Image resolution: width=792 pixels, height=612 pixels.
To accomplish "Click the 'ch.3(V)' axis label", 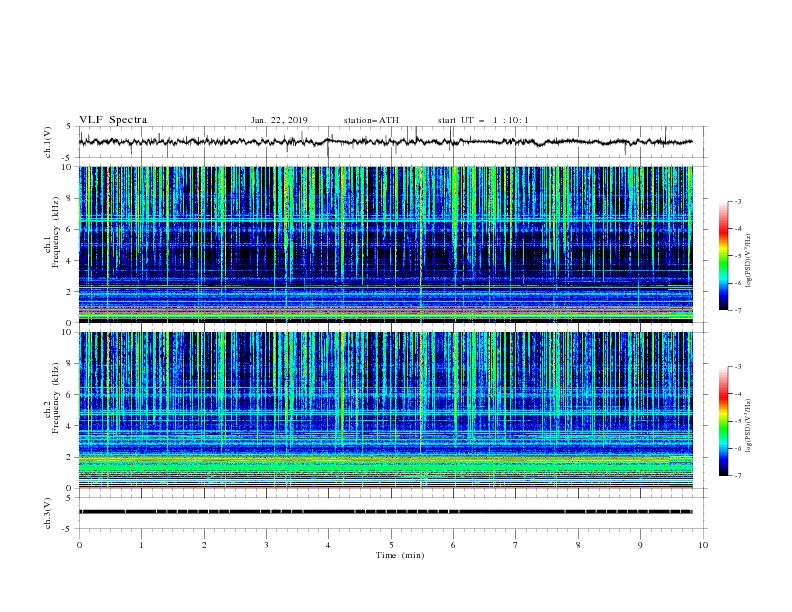I will pos(48,513).
